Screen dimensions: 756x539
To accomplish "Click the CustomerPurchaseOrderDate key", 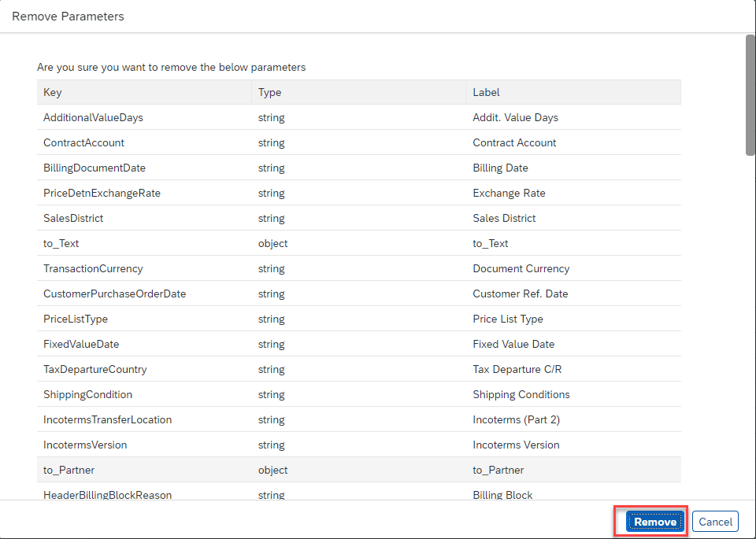I will pos(114,293).
